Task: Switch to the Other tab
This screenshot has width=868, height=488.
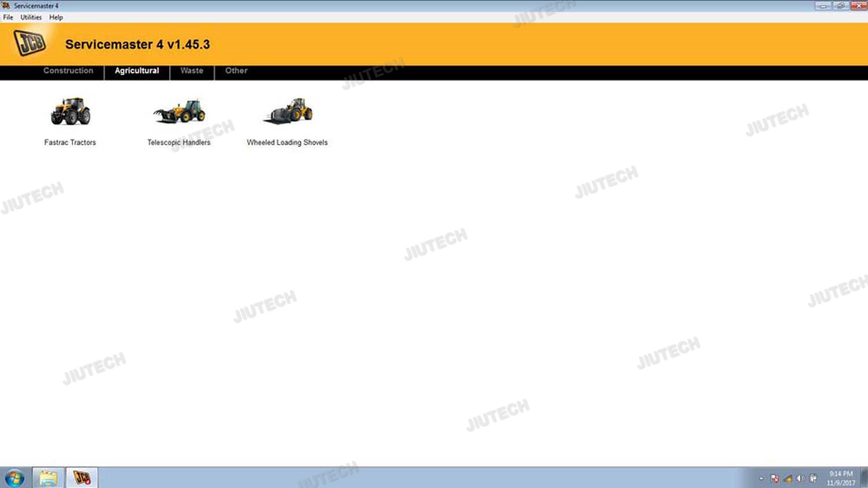Action: click(x=236, y=71)
